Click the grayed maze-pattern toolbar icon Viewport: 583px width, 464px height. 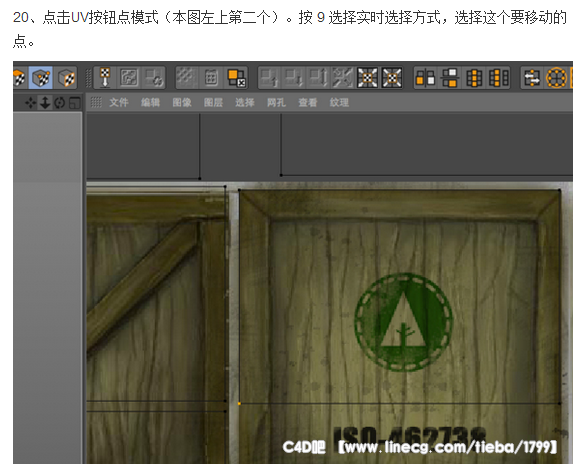coord(129,78)
